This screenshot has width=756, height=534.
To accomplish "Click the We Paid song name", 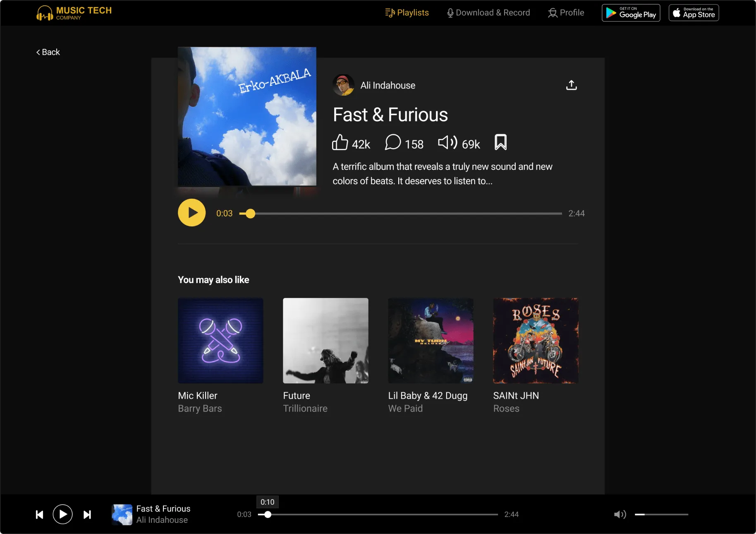I will pos(406,409).
